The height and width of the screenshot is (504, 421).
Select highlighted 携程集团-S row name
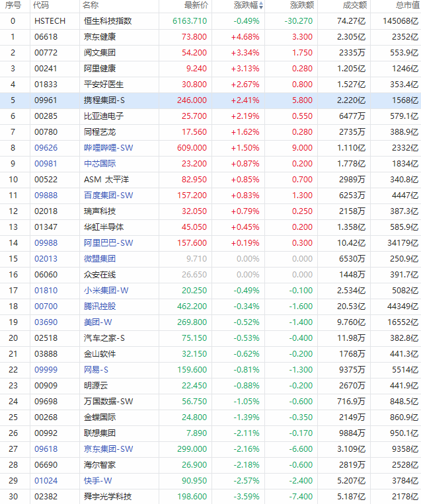pyautogui.click(x=104, y=100)
